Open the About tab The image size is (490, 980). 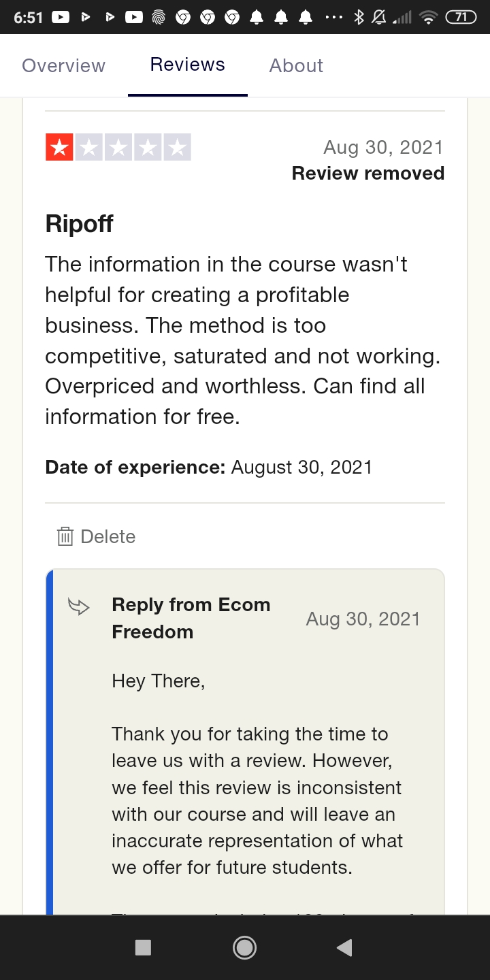(296, 65)
